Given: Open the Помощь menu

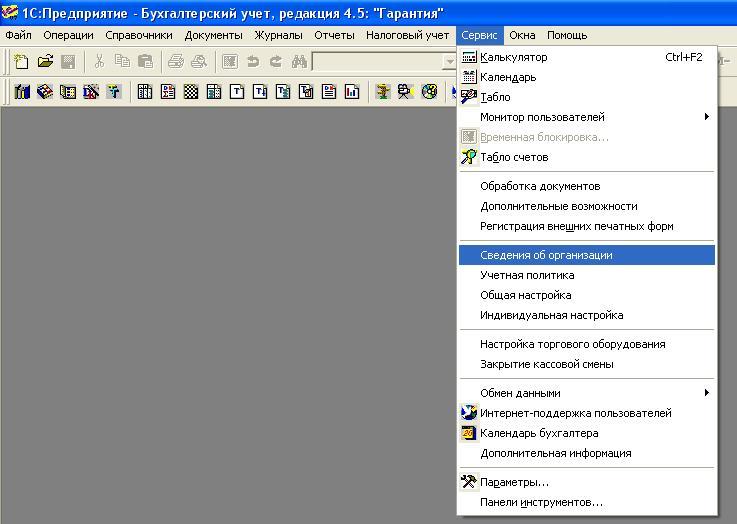Looking at the screenshot, I should point(567,35).
